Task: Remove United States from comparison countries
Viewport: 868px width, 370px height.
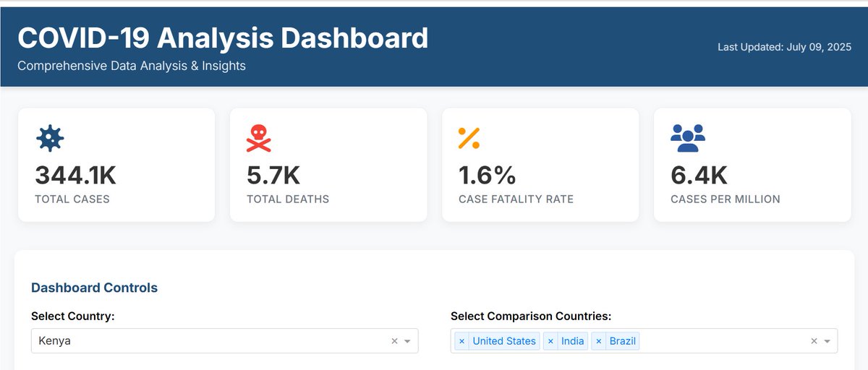Action: tap(461, 341)
